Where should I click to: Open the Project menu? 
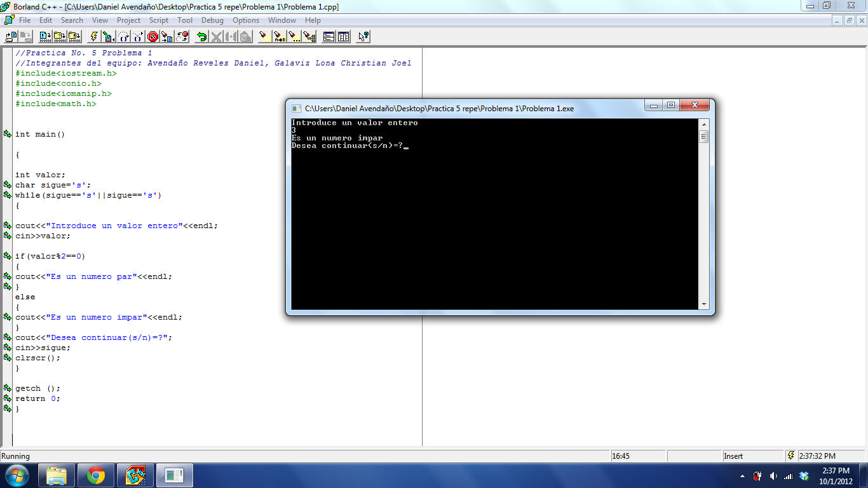click(x=128, y=20)
